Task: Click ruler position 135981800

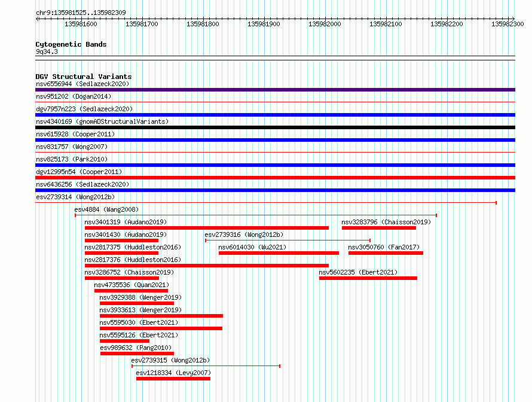Action: pos(203,24)
